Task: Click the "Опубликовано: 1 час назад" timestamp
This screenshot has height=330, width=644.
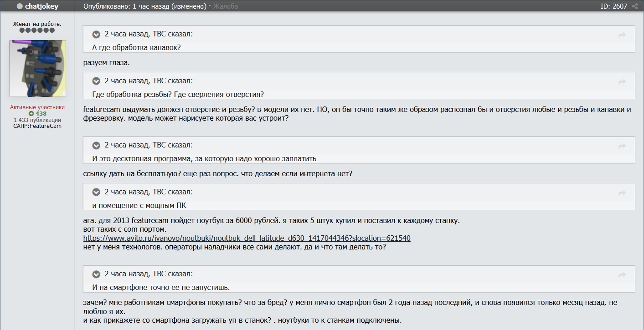Action: click(127, 6)
